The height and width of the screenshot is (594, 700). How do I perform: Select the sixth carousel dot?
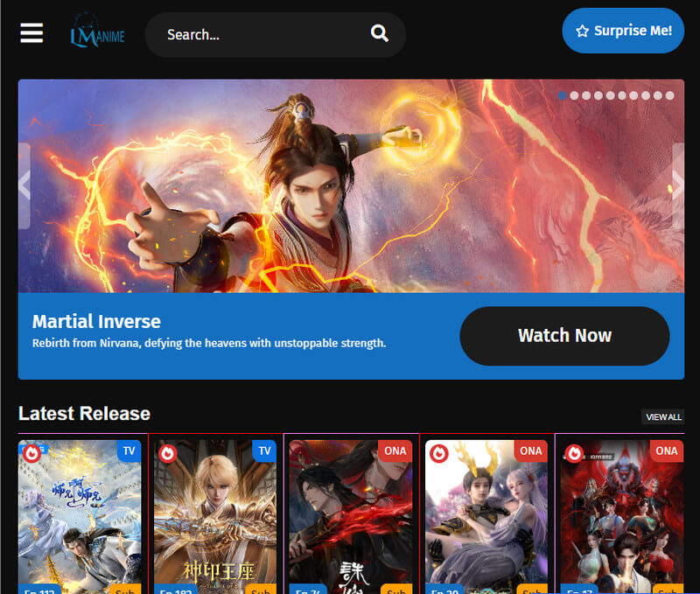[622, 95]
